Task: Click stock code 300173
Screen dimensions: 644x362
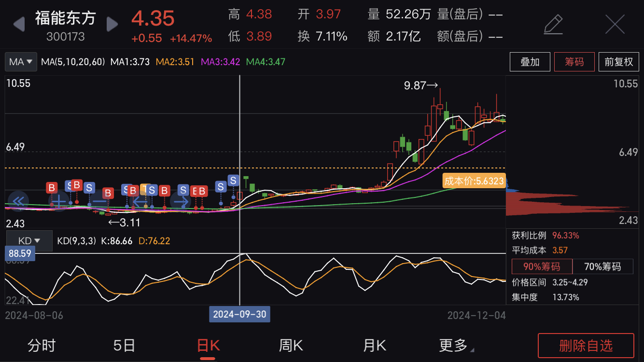Action: pos(65,37)
